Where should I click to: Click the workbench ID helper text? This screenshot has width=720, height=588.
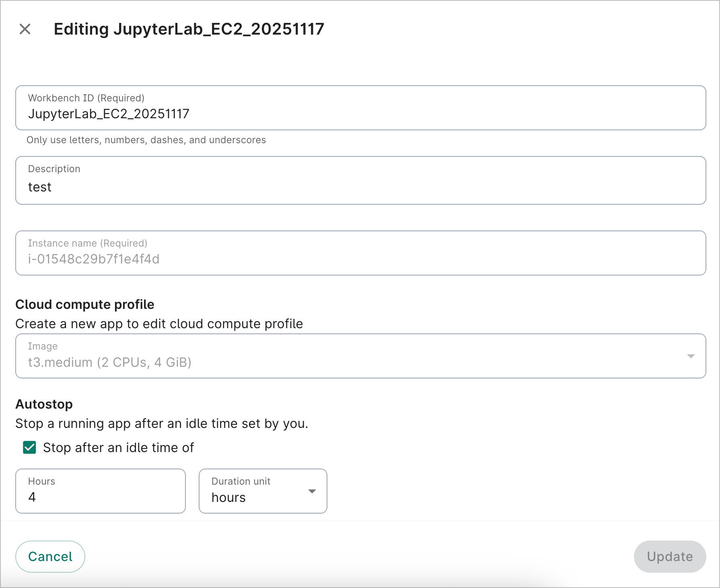146,140
